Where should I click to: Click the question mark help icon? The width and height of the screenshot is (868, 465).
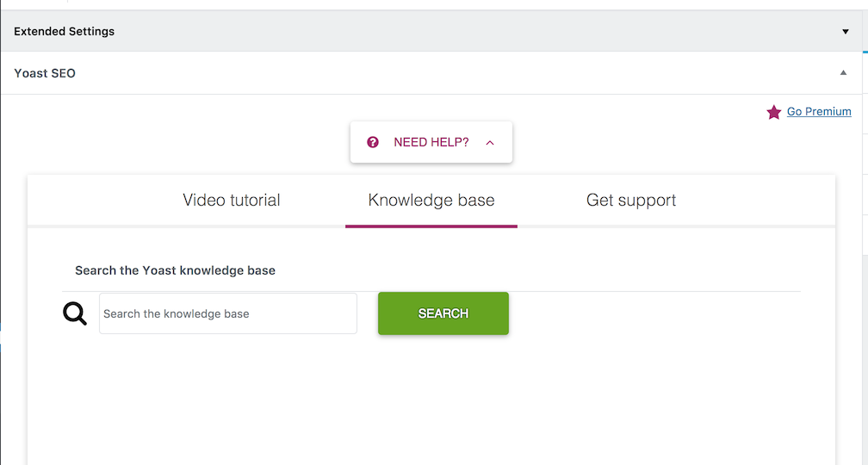[373, 142]
